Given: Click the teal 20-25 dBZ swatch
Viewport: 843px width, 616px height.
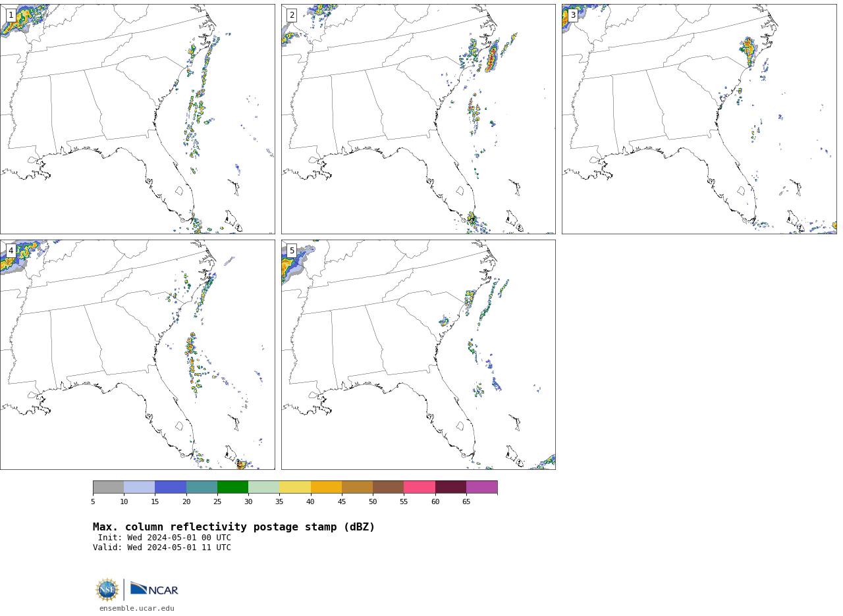Looking at the screenshot, I should [x=202, y=487].
